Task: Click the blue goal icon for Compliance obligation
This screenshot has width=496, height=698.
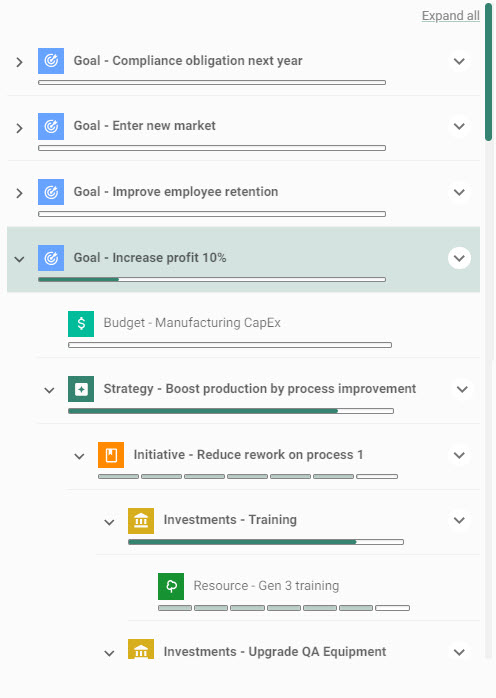Action: [x=51, y=61]
